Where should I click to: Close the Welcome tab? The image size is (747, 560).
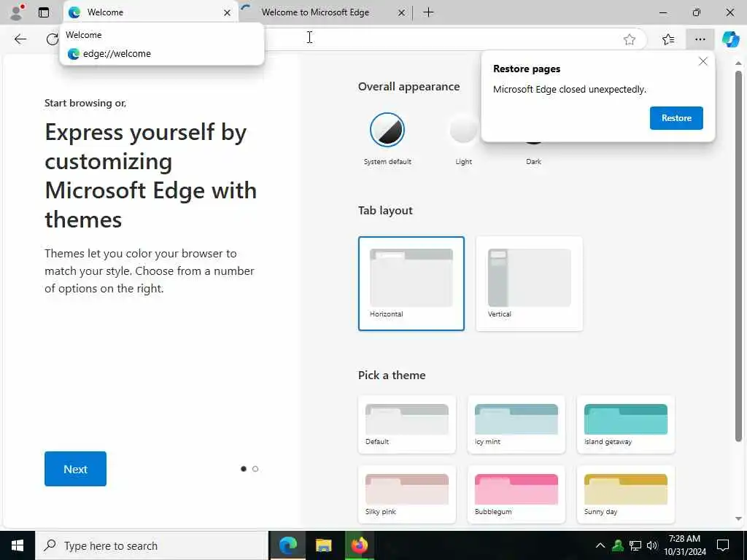coord(228,13)
